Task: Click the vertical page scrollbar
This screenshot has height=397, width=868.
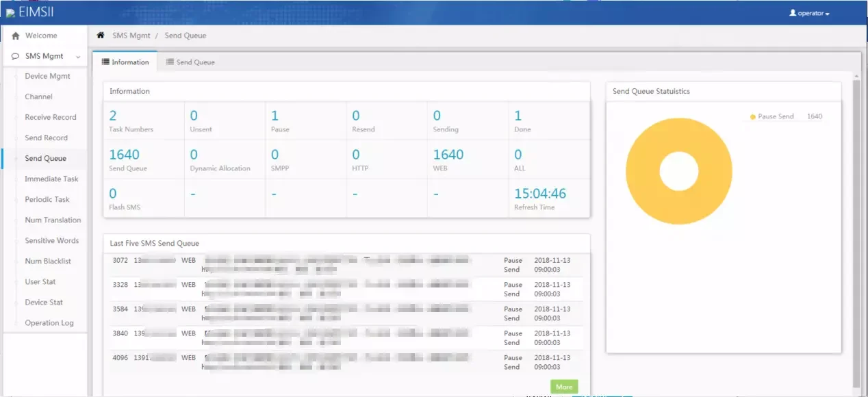Action: tap(856, 233)
